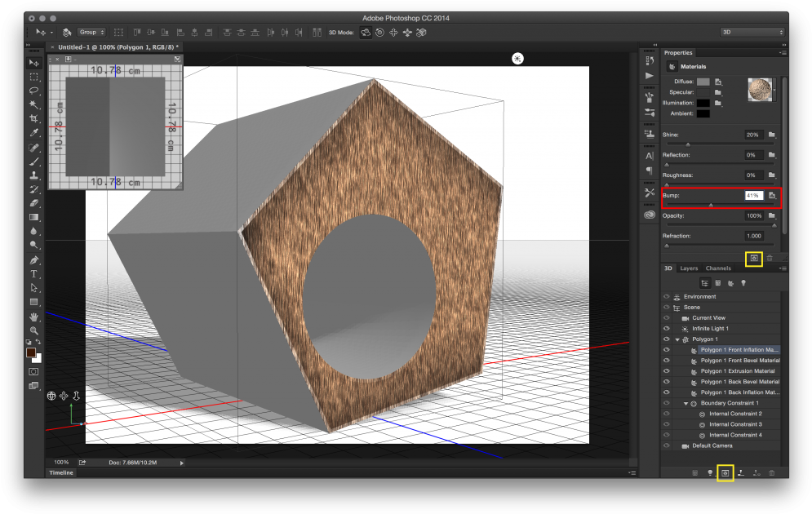Click the Render button in the 3D panel
Image resolution: width=812 pixels, height=514 pixels.
[725, 472]
